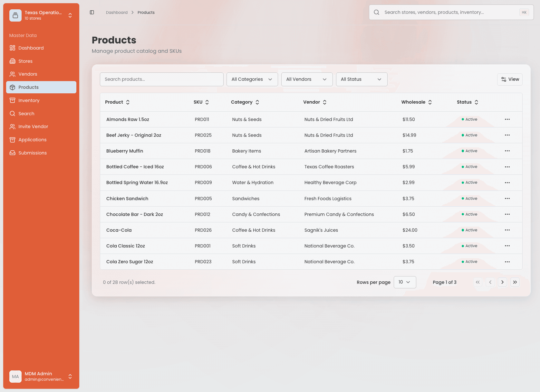Open Invite Vendor in sidebar

point(41,126)
